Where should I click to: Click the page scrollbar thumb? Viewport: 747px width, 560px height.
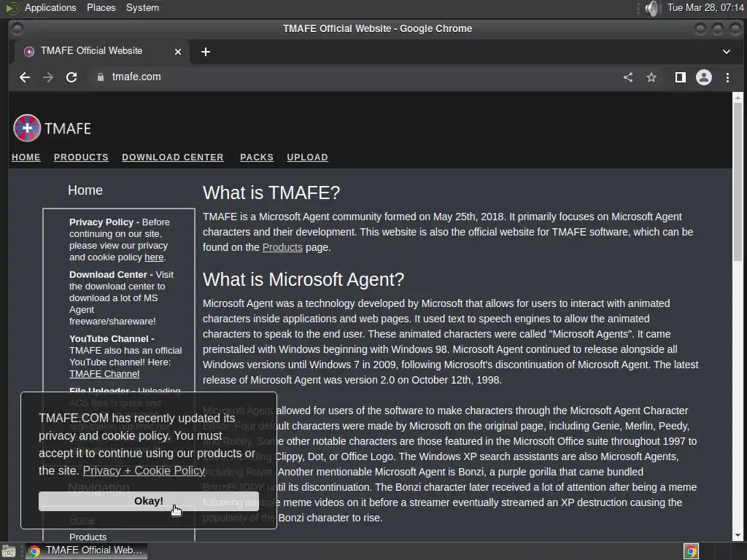[x=738, y=181]
